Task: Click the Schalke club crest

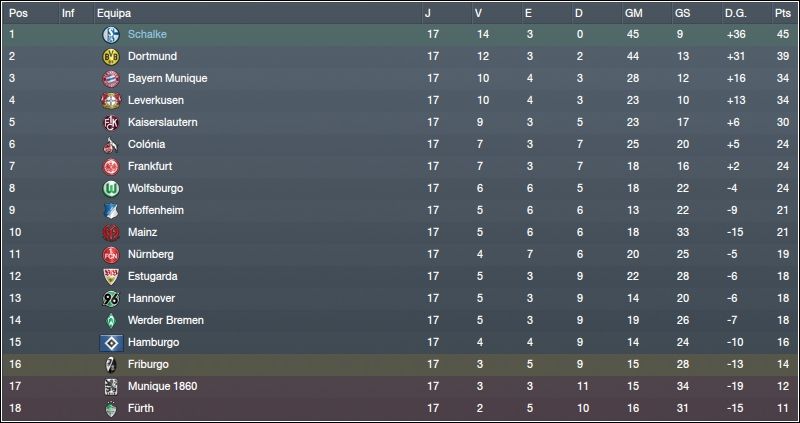Action: point(111,35)
